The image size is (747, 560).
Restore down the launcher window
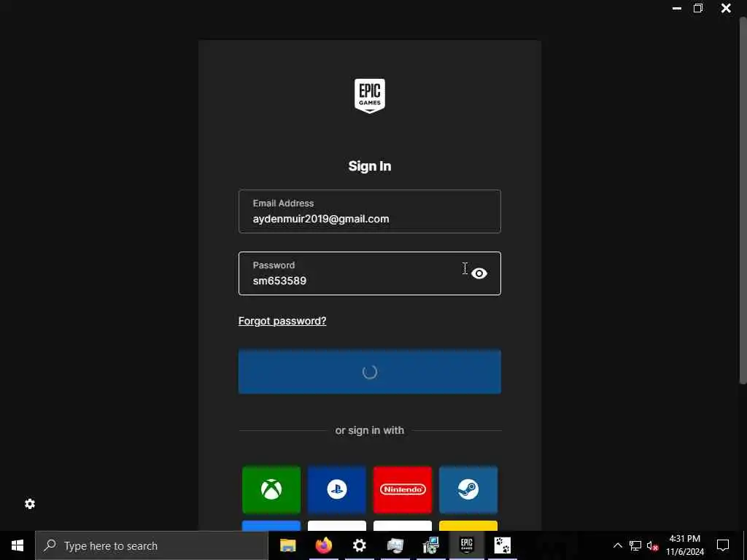pyautogui.click(x=698, y=8)
